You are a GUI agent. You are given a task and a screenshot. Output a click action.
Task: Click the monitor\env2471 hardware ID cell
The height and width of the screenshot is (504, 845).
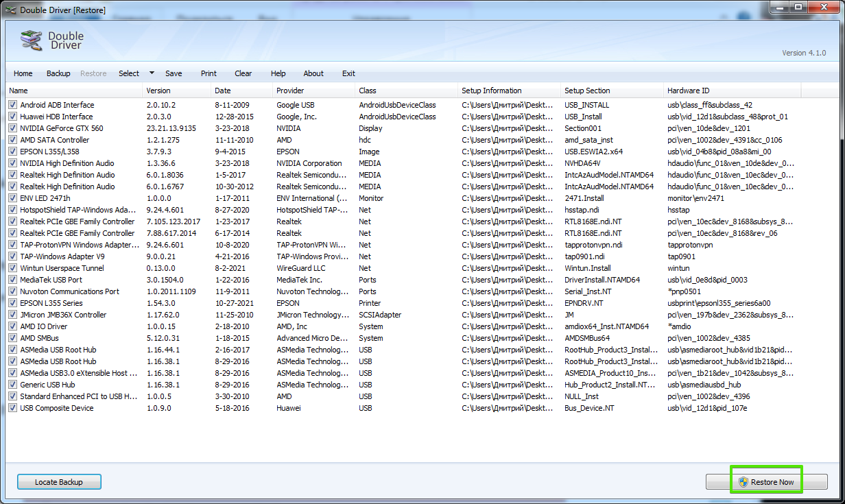click(695, 198)
